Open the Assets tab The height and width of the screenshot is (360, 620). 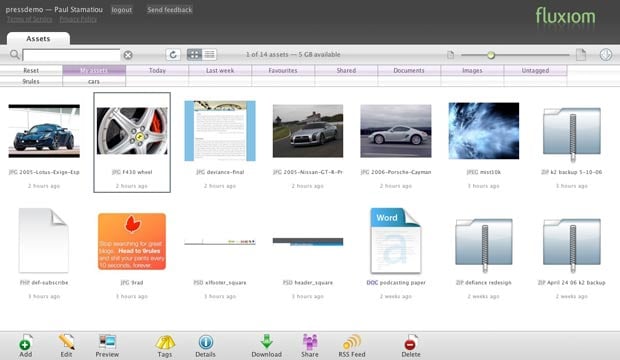click(38, 38)
